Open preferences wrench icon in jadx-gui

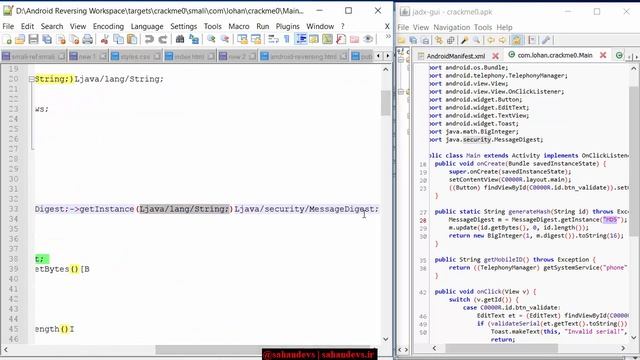pyautogui.click(x=546, y=40)
